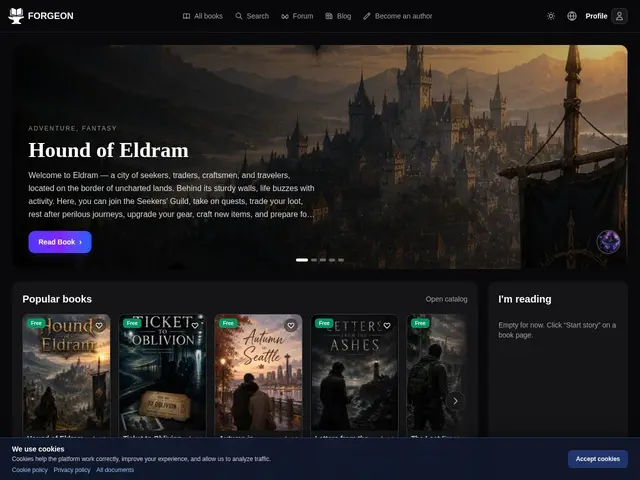The width and height of the screenshot is (640, 480).
Task: Open the profile avatar icon
Action: [619, 16]
